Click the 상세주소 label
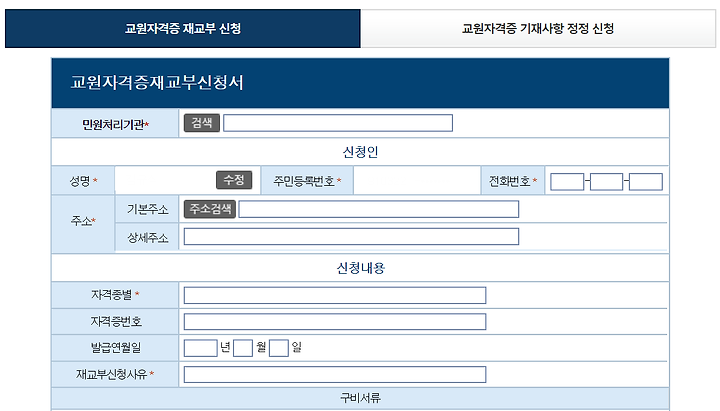 [147, 237]
